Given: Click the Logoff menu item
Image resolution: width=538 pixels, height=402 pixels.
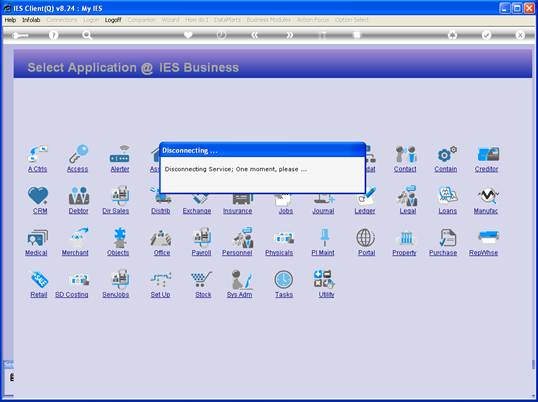Looking at the screenshot, I should pyautogui.click(x=113, y=20).
